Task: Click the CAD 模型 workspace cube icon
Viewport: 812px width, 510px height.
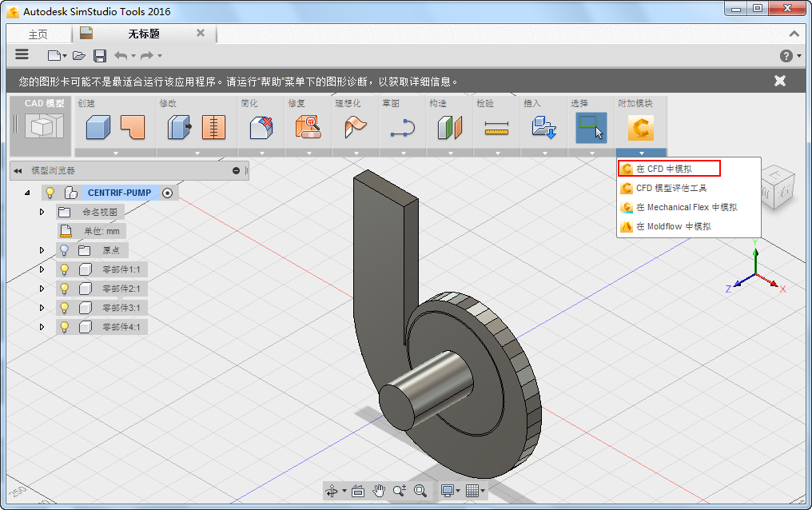Action: [45, 126]
